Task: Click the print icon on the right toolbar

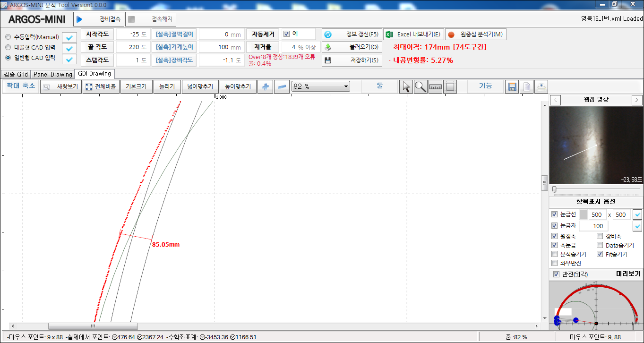Action: [x=541, y=87]
